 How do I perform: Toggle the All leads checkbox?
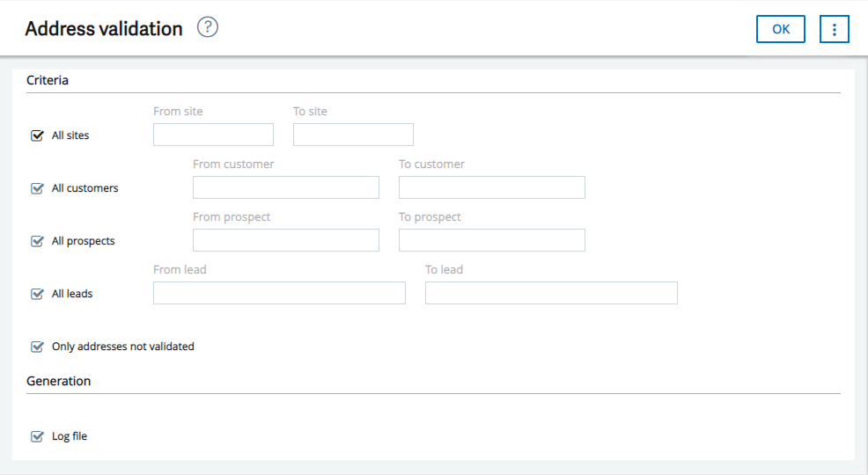coord(37,294)
